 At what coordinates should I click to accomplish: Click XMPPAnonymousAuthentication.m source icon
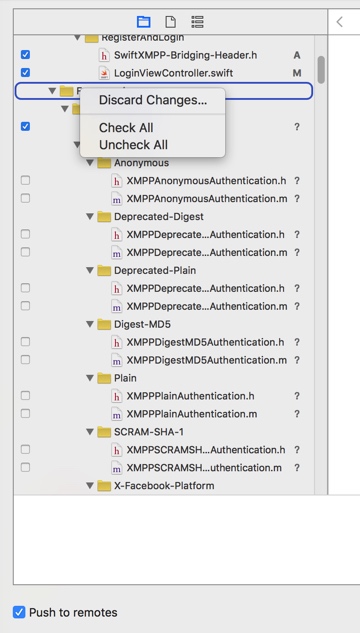coord(117,199)
